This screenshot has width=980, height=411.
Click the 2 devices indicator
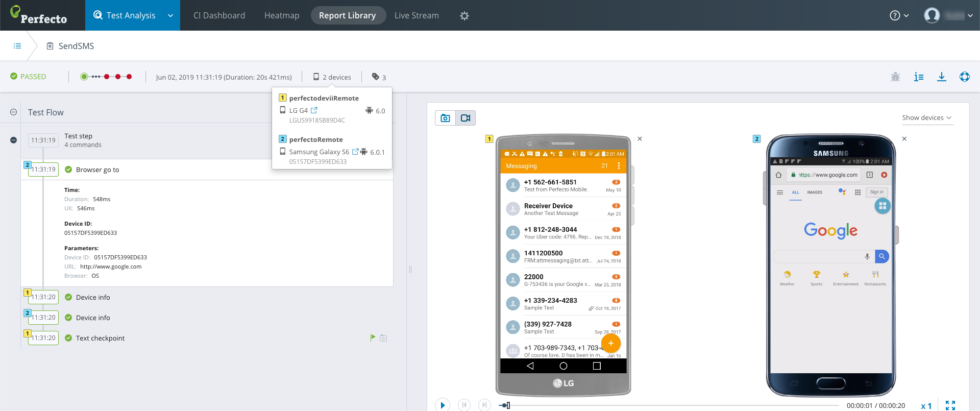point(332,77)
